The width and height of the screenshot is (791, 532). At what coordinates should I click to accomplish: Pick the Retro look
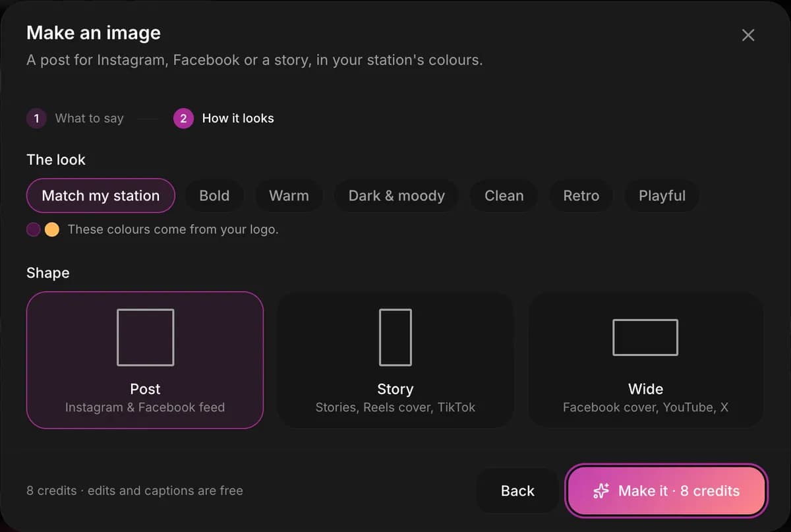point(581,196)
